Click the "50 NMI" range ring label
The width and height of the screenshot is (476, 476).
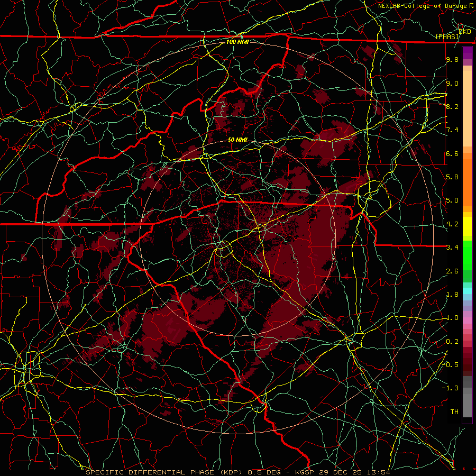[237, 140]
